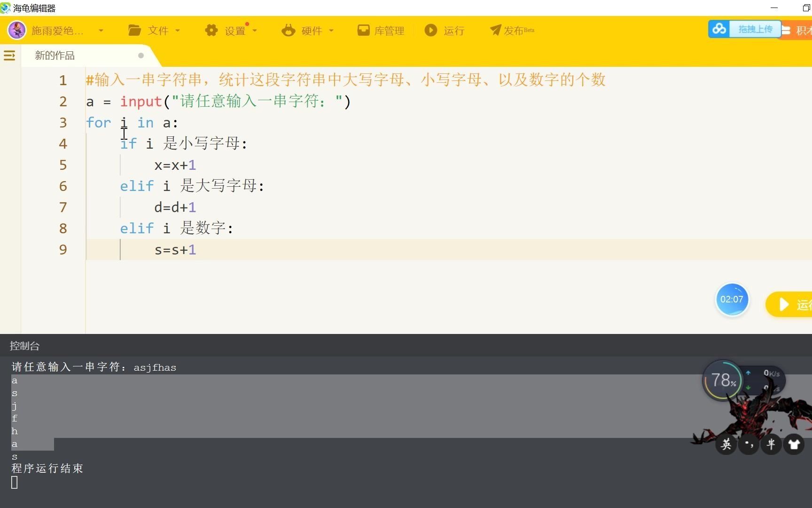Click the shirt skin IME icon
The image size is (812, 508).
794,444
